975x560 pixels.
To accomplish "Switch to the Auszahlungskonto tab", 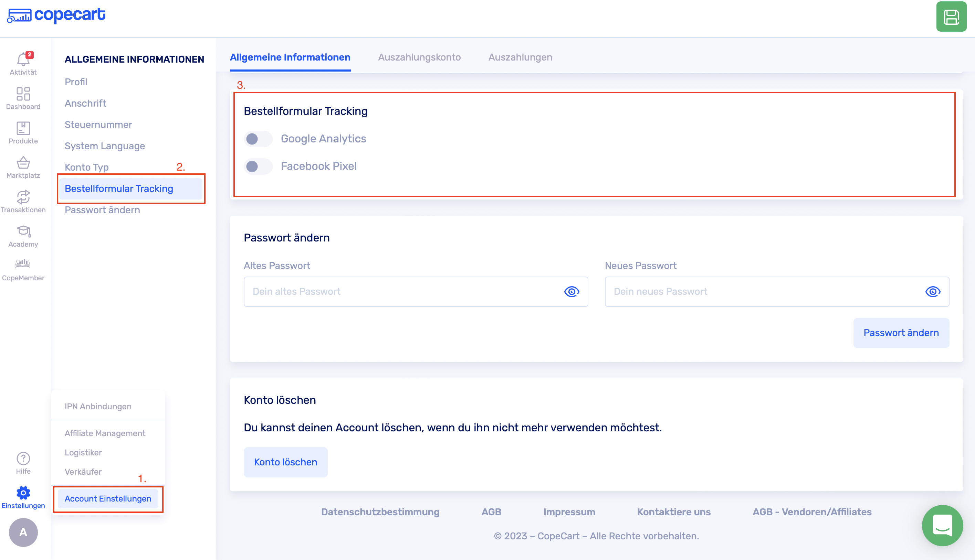I will [419, 57].
